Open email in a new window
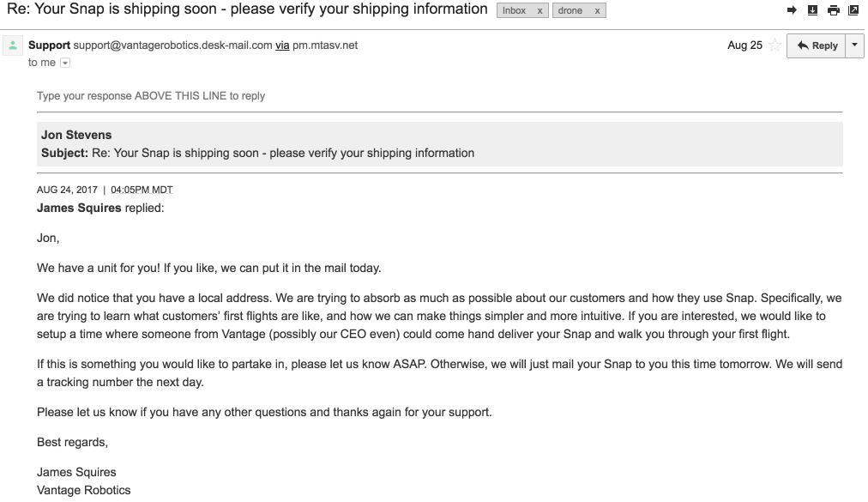Viewport: 868px width, 502px height. coord(853,10)
